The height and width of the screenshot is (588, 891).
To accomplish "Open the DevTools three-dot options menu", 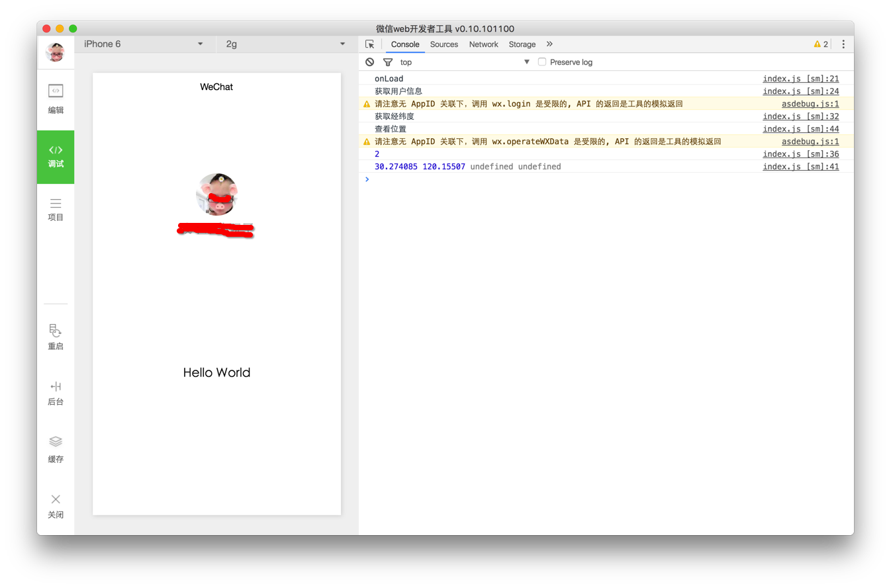I will click(843, 44).
